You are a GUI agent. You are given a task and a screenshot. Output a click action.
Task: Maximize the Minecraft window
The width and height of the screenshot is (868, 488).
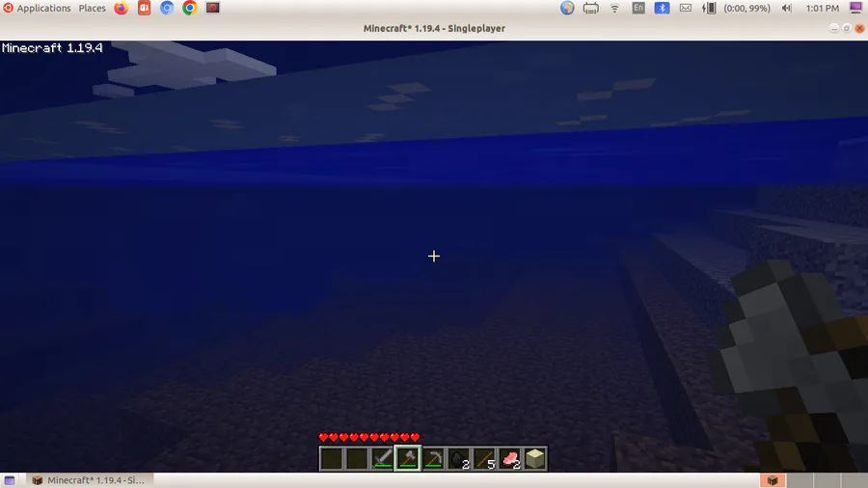point(847,28)
